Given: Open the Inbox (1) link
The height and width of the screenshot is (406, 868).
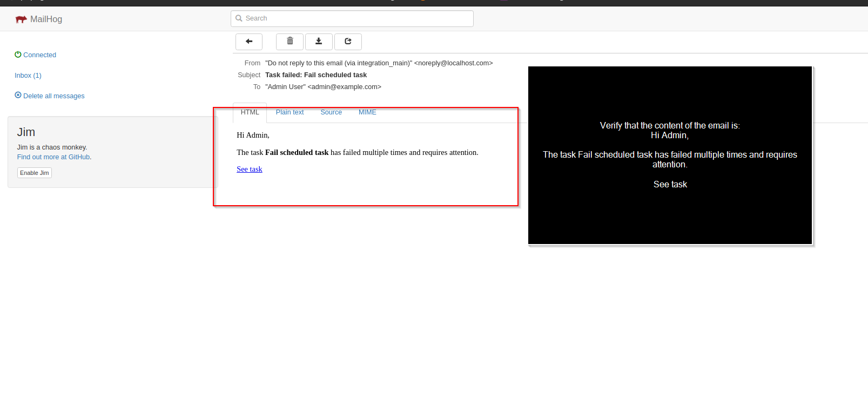Looking at the screenshot, I should pos(28,76).
